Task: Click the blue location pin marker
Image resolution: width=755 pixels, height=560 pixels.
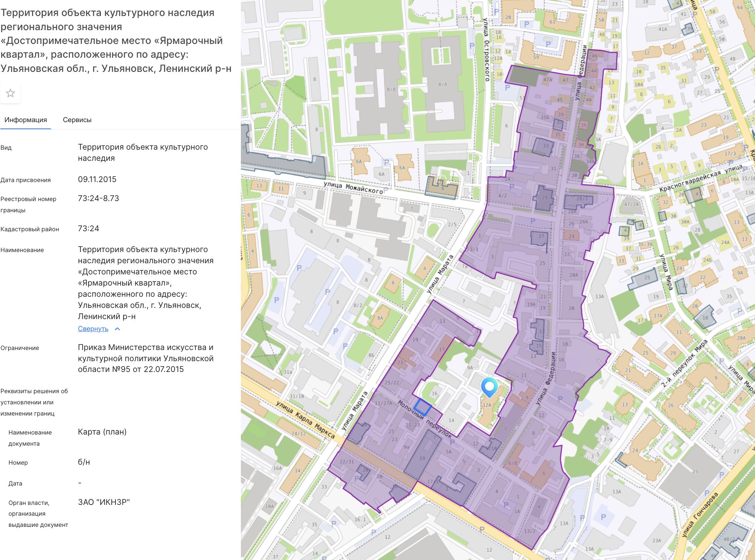Action: (x=489, y=386)
